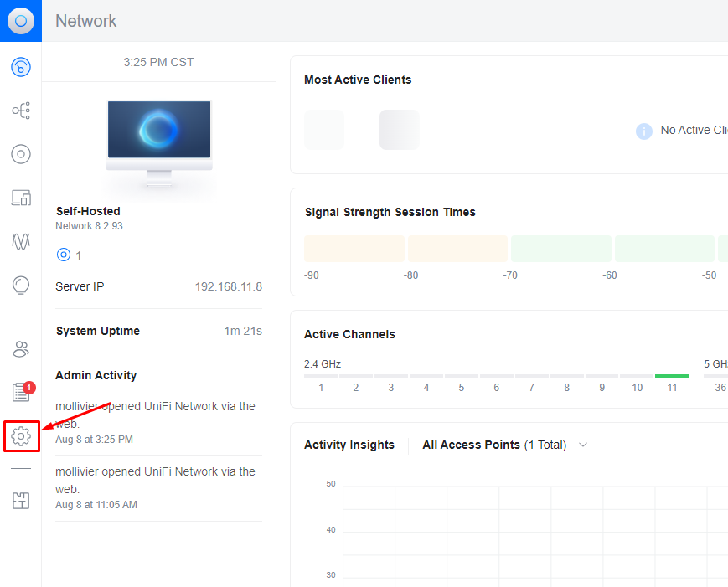Open the Settings gear icon in sidebar
The image size is (728, 587).
pos(21,436)
